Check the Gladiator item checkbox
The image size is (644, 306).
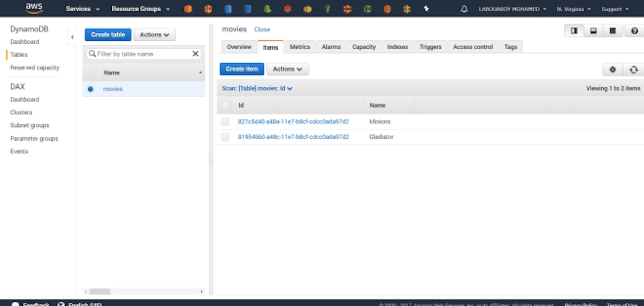(225, 137)
